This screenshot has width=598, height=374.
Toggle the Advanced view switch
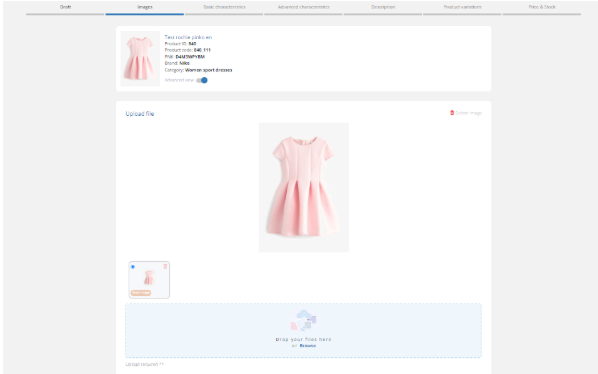(x=202, y=80)
